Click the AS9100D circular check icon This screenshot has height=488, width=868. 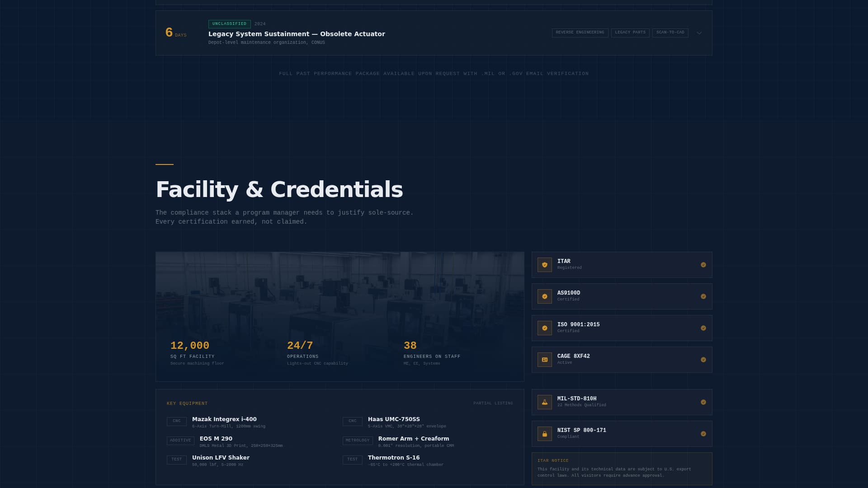544,296
